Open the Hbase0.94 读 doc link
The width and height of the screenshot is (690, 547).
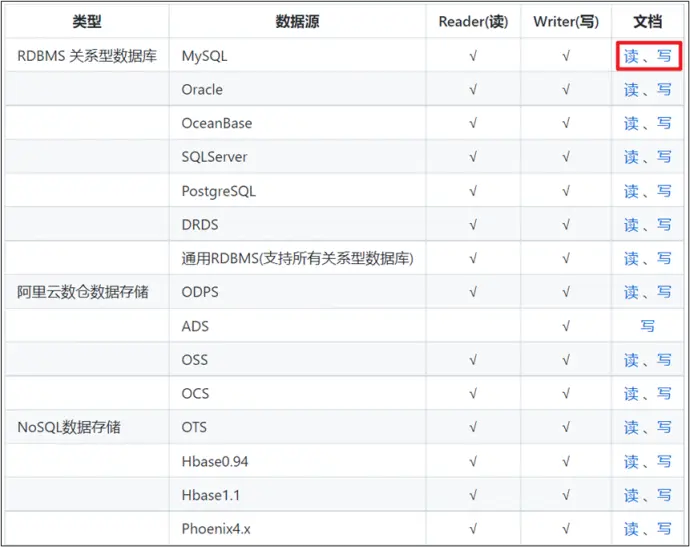point(631,461)
